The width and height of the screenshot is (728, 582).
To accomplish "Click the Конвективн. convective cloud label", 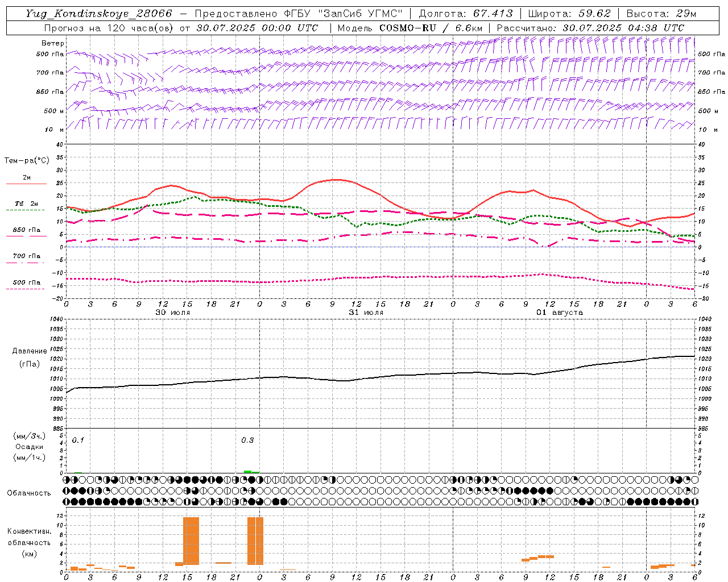I will [29, 531].
